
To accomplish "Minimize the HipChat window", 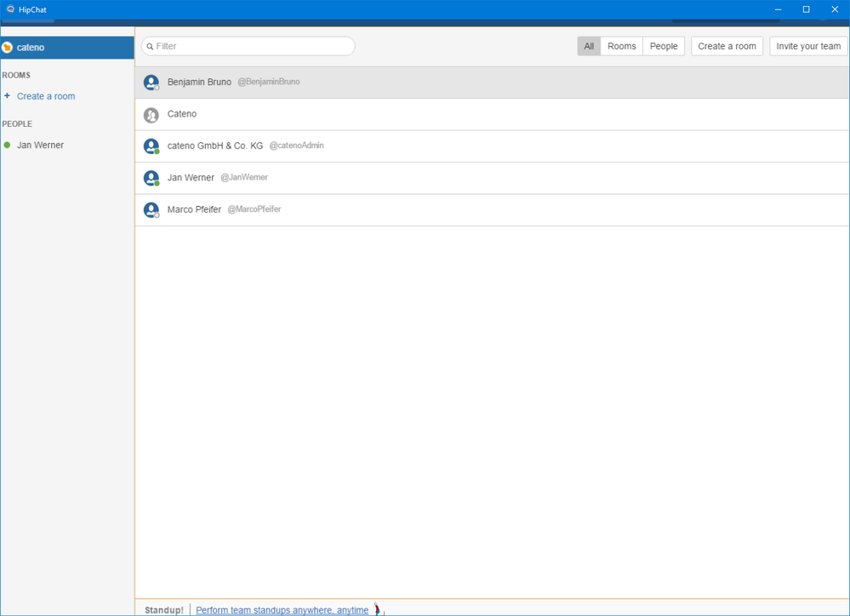I will [778, 9].
